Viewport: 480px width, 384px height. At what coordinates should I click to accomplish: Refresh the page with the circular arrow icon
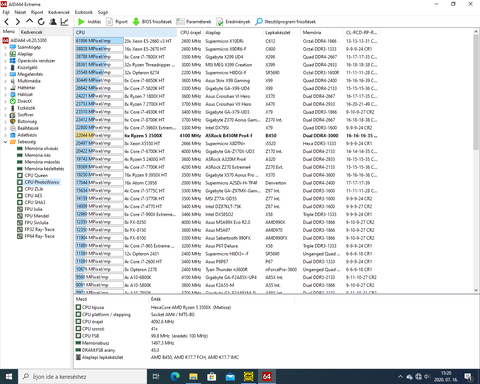click(41, 22)
